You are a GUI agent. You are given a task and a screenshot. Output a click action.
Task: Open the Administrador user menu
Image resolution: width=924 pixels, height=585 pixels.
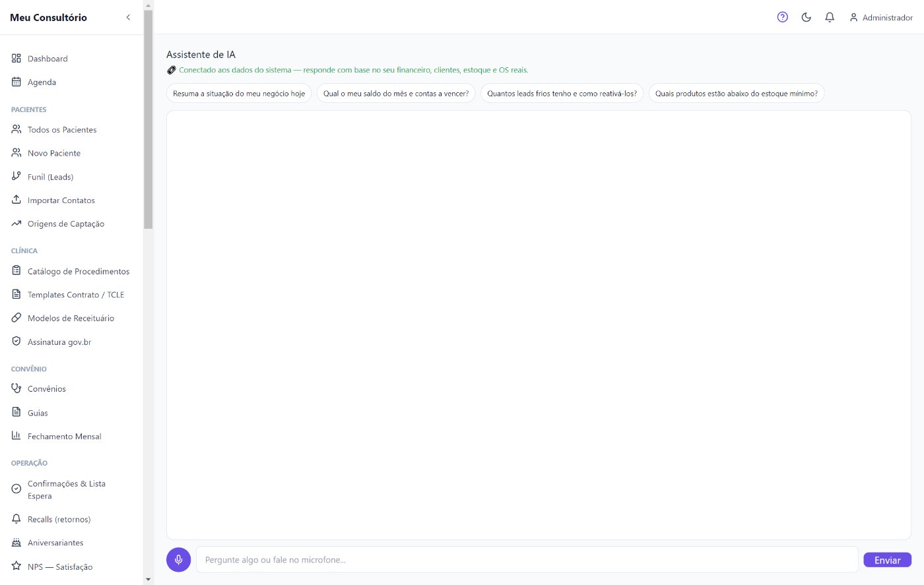pyautogui.click(x=881, y=17)
